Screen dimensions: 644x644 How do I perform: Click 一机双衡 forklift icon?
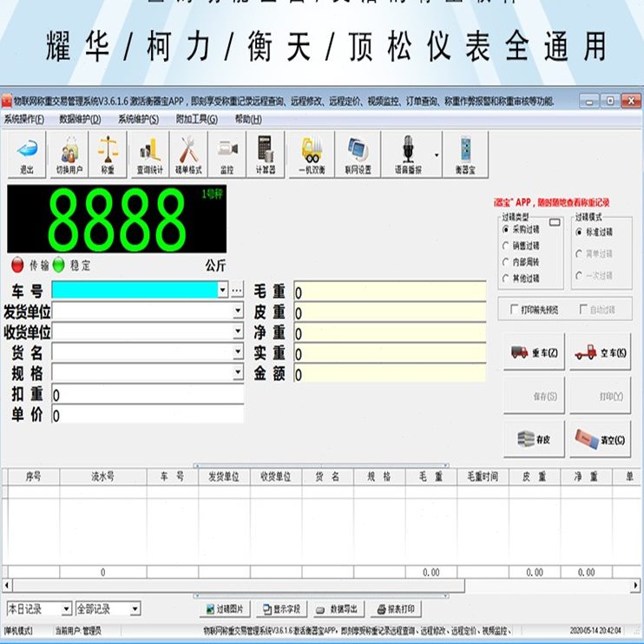click(312, 154)
